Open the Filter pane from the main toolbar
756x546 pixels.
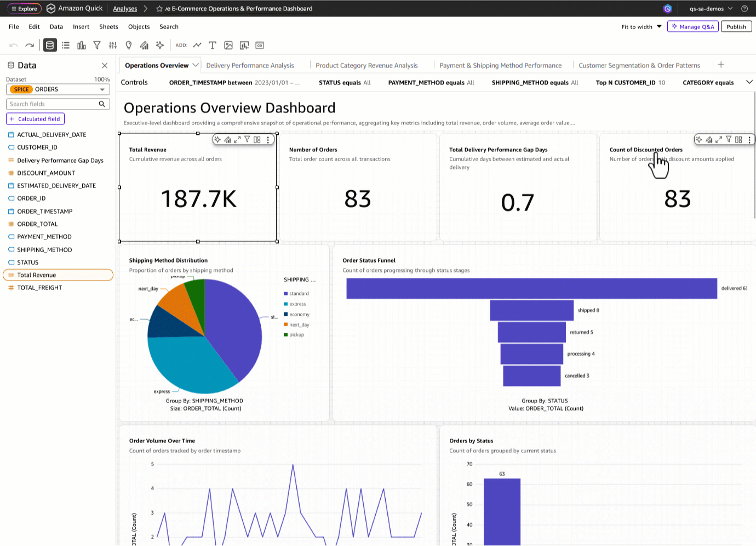pyautogui.click(x=97, y=46)
